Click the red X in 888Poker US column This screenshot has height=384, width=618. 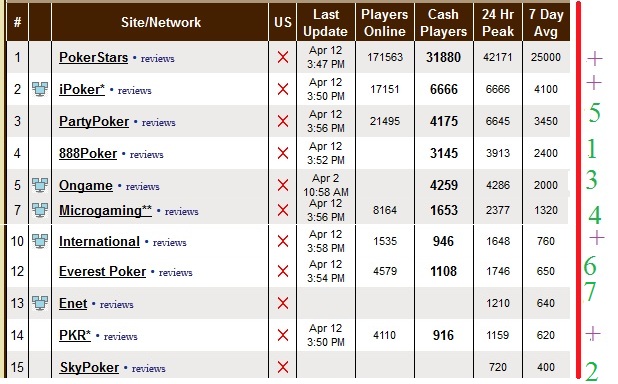click(x=283, y=153)
